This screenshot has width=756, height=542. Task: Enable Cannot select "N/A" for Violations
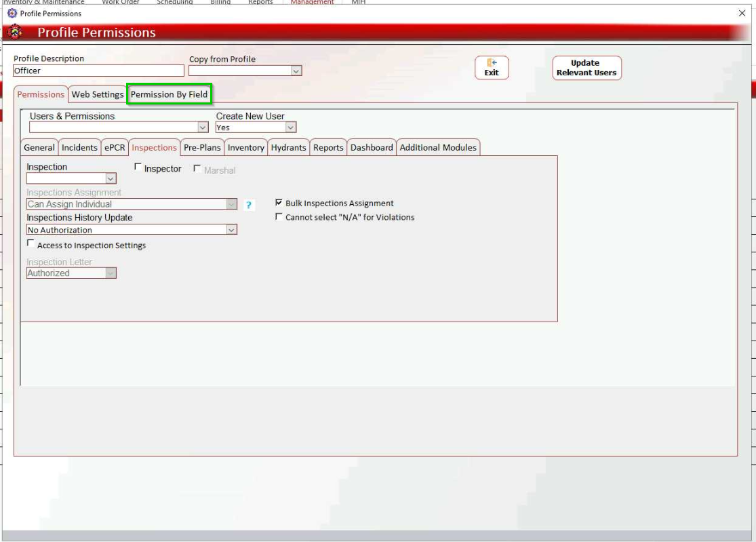pyautogui.click(x=279, y=217)
